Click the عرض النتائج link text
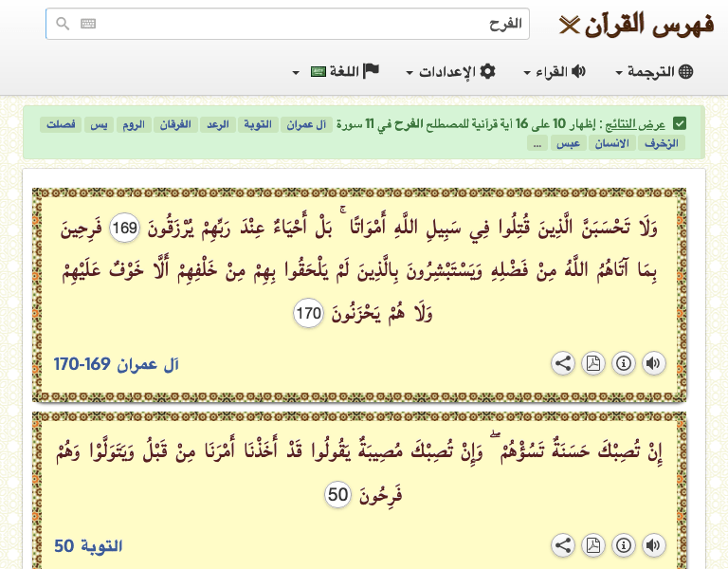This screenshot has width=728, height=569. pyautogui.click(x=635, y=124)
